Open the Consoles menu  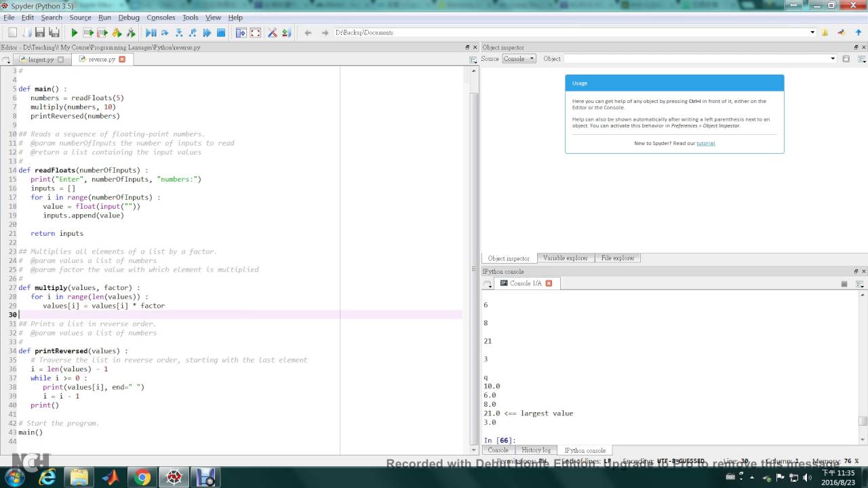click(x=161, y=18)
